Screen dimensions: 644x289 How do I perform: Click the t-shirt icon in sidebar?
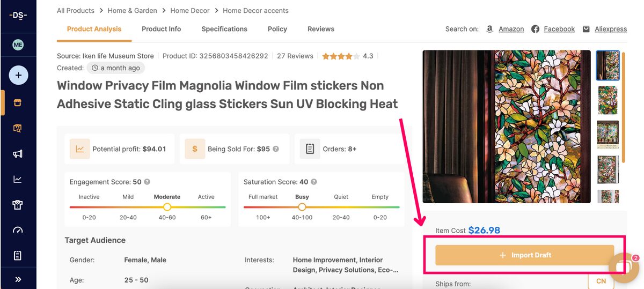tap(18, 205)
